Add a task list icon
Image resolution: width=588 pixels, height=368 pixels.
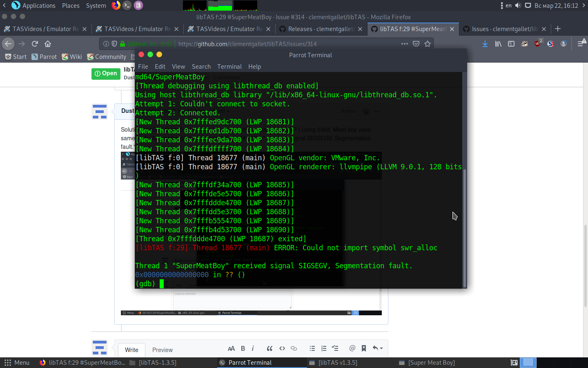(335, 348)
